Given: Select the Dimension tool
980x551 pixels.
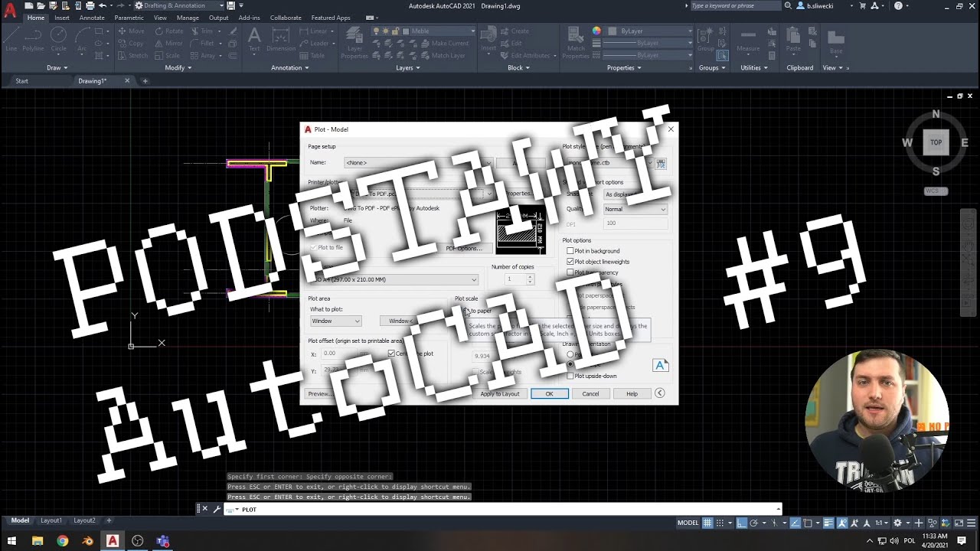Looking at the screenshot, I should (x=281, y=40).
